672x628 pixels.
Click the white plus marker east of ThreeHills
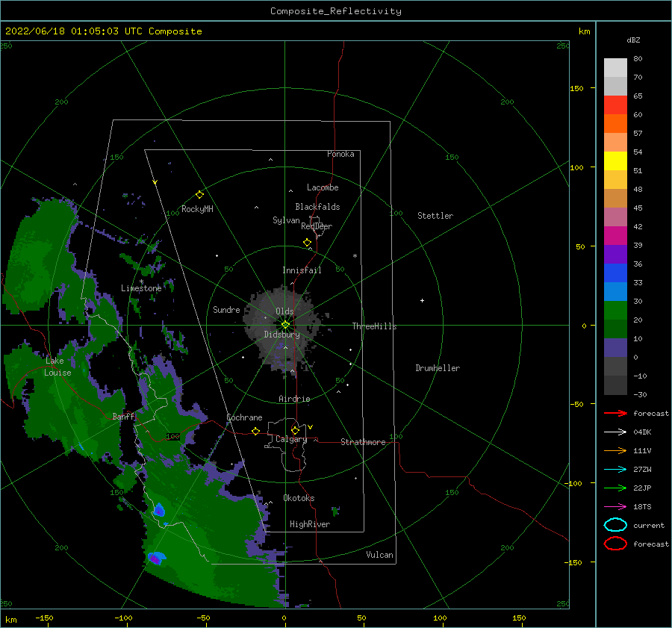(422, 300)
